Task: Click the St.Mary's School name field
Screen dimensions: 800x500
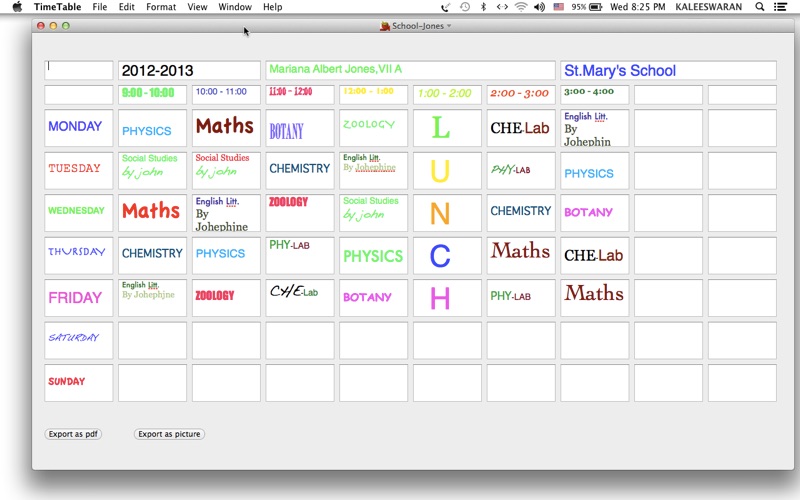Action: (668, 71)
